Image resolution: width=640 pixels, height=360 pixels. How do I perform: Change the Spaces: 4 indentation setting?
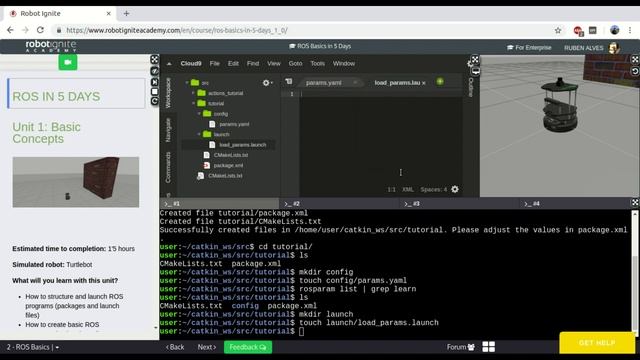pyautogui.click(x=433, y=189)
